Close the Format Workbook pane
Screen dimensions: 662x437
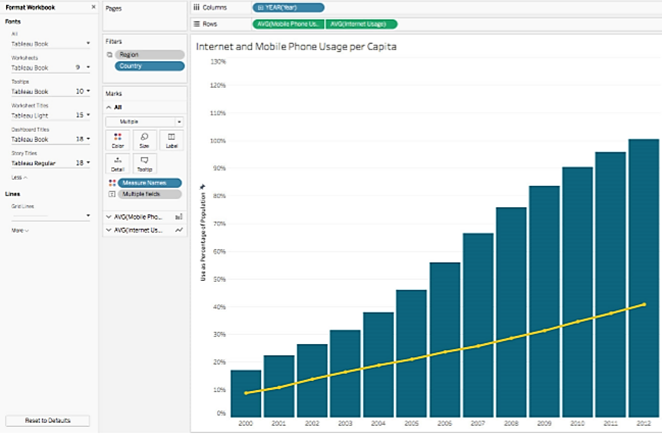click(93, 7)
